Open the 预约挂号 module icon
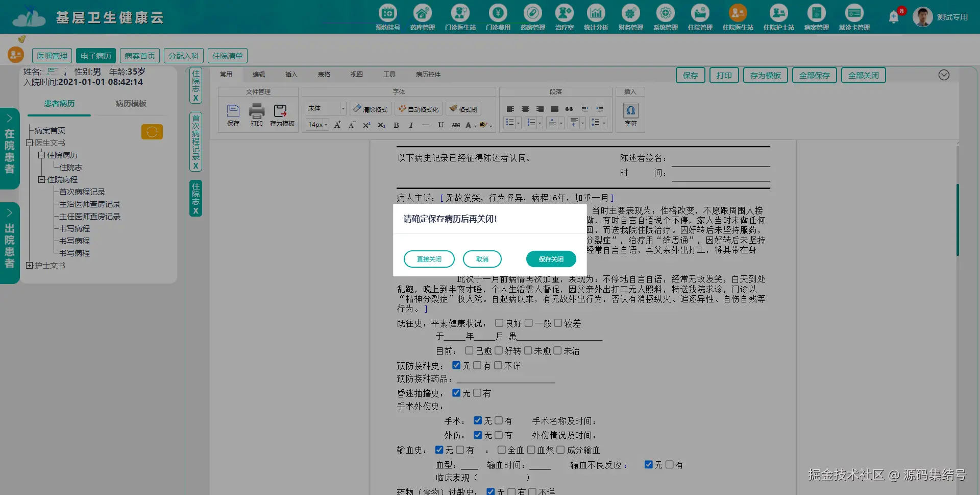Screen dimensions: 980x495 pos(387,13)
